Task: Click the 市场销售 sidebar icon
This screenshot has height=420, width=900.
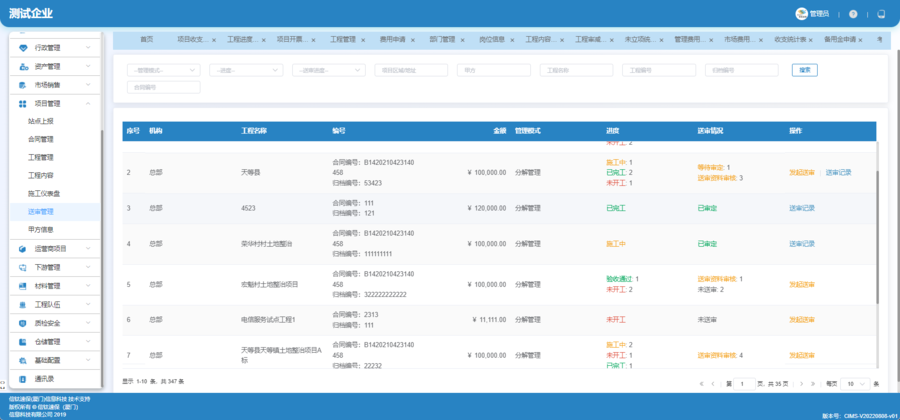Action: click(23, 85)
